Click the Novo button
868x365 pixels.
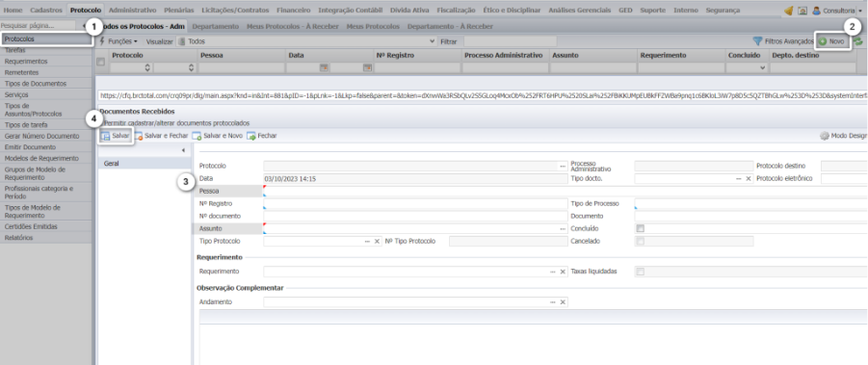pos(832,41)
